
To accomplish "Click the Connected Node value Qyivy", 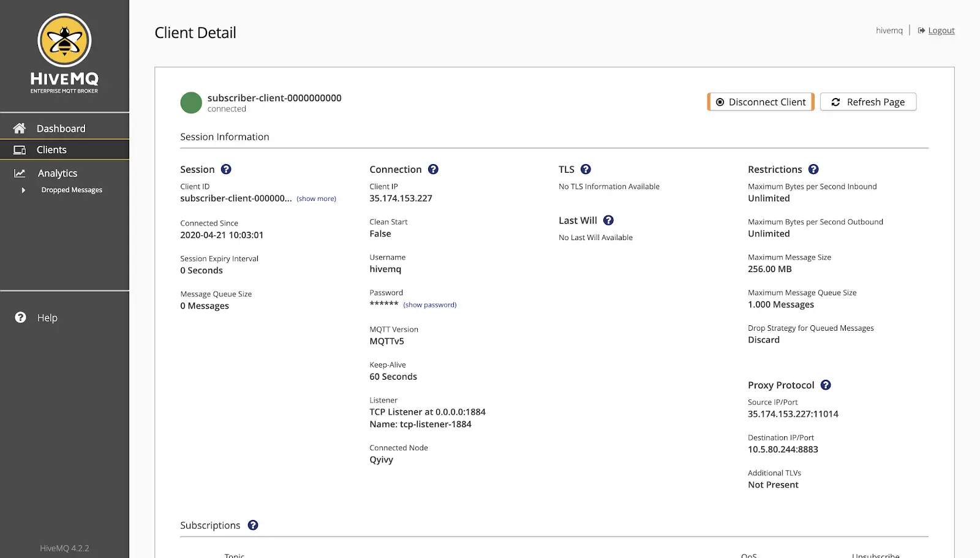I will (381, 461).
